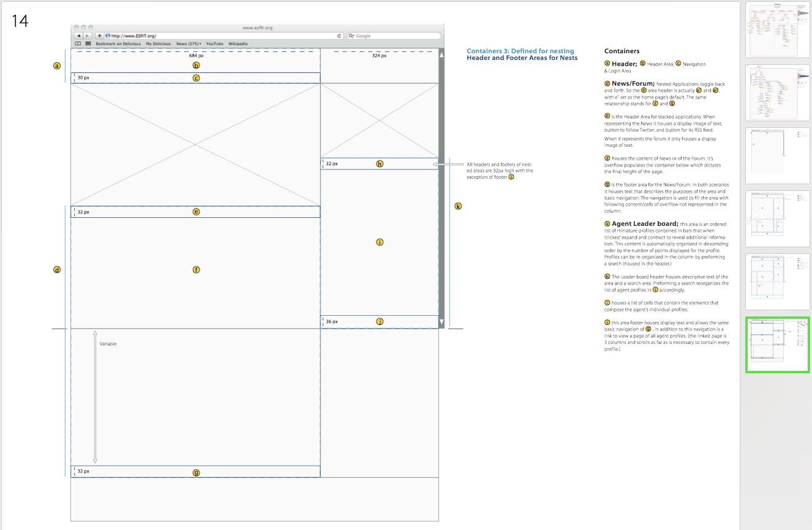Click the forward arrow in the mockup browser
Screen dimensions: 812x530
pos(87,36)
